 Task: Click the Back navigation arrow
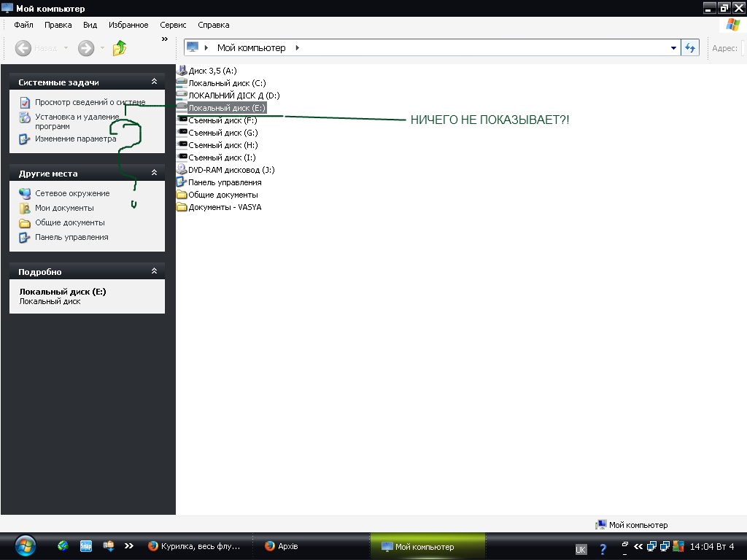pos(23,48)
